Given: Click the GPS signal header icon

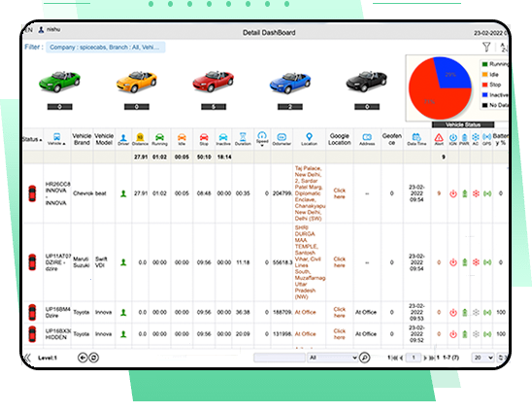Looking at the screenshot, I should click(487, 137).
